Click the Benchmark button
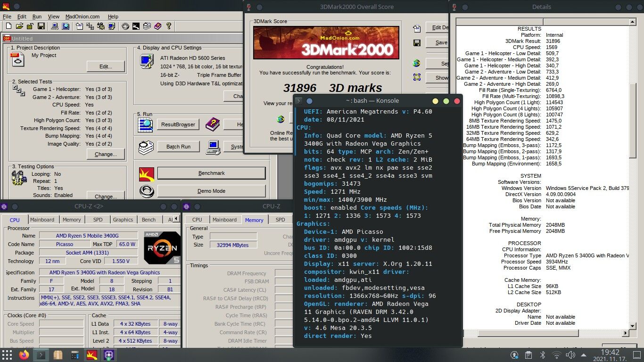The height and width of the screenshot is (362, 644). coord(211,173)
